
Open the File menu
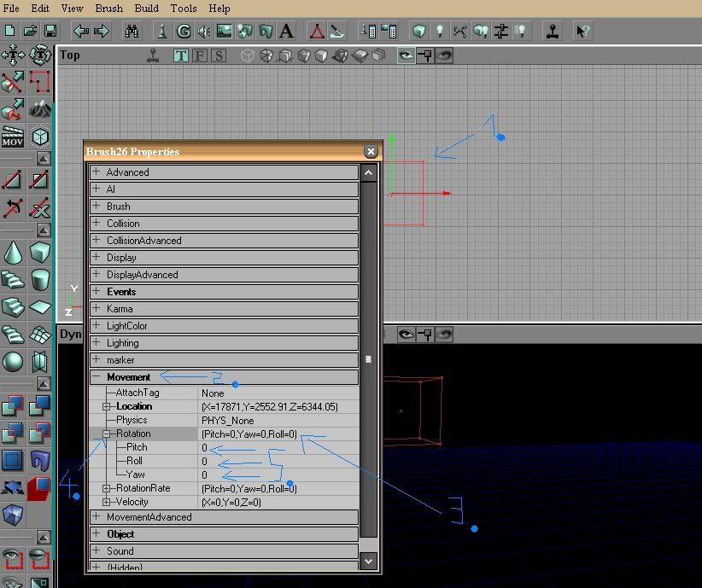11,9
